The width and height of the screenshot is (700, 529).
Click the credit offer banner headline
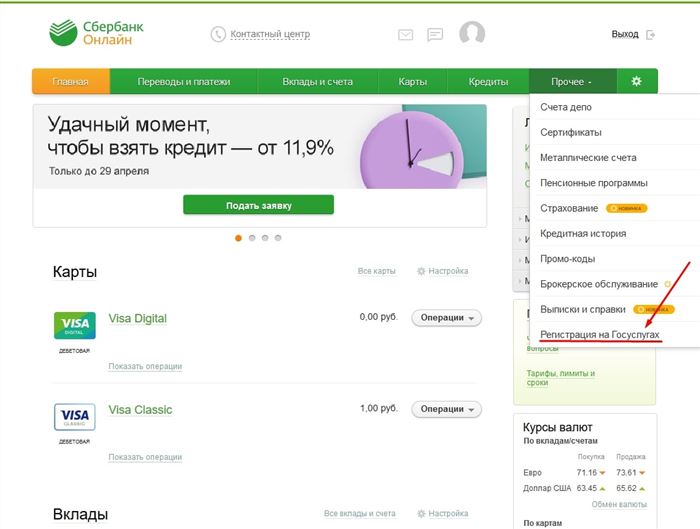191,136
